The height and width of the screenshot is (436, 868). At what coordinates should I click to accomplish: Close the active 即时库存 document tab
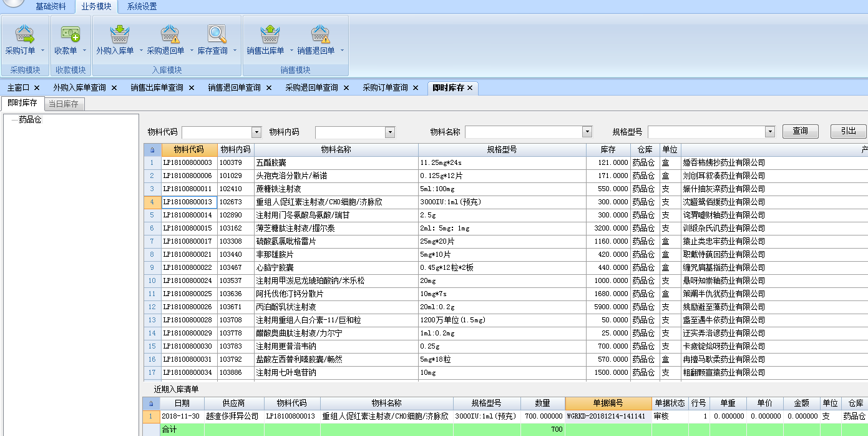click(x=470, y=88)
